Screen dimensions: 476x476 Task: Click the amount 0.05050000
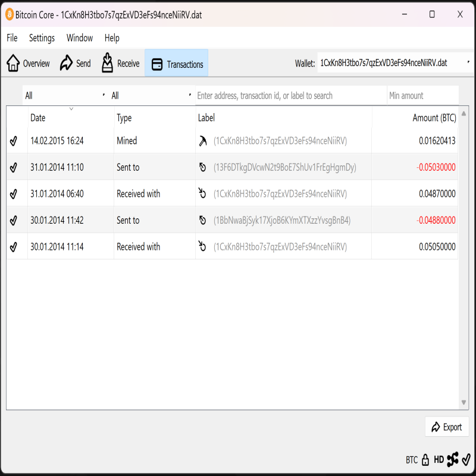(437, 247)
